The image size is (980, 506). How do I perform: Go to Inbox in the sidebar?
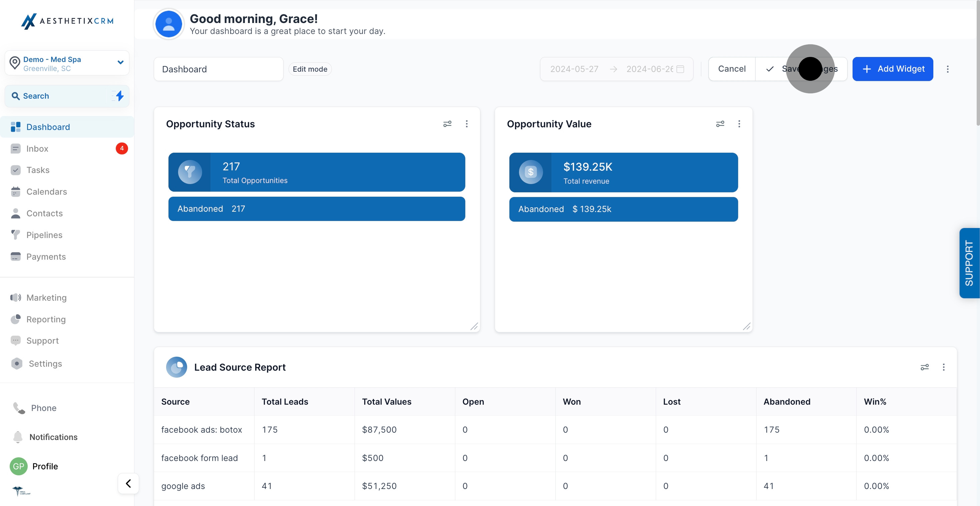[x=37, y=149]
